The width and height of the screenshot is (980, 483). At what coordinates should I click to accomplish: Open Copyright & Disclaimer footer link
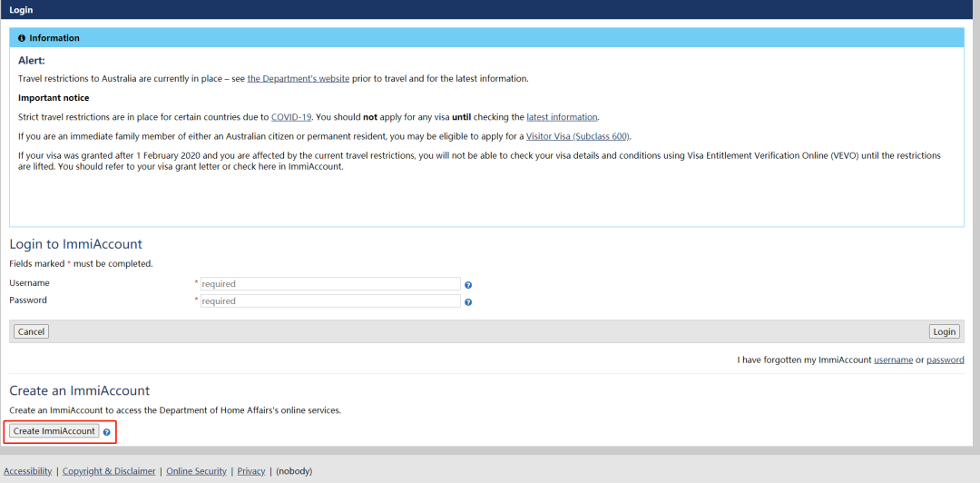[x=109, y=471]
